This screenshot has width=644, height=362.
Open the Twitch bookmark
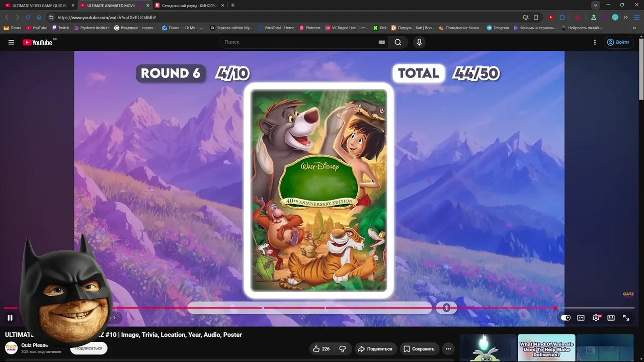pos(61,28)
